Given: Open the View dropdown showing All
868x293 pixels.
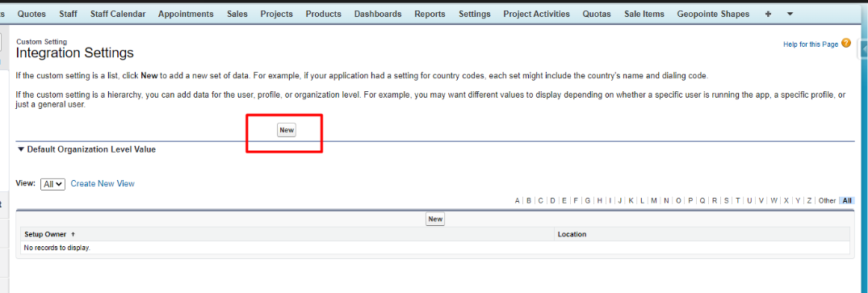Looking at the screenshot, I should click(53, 184).
